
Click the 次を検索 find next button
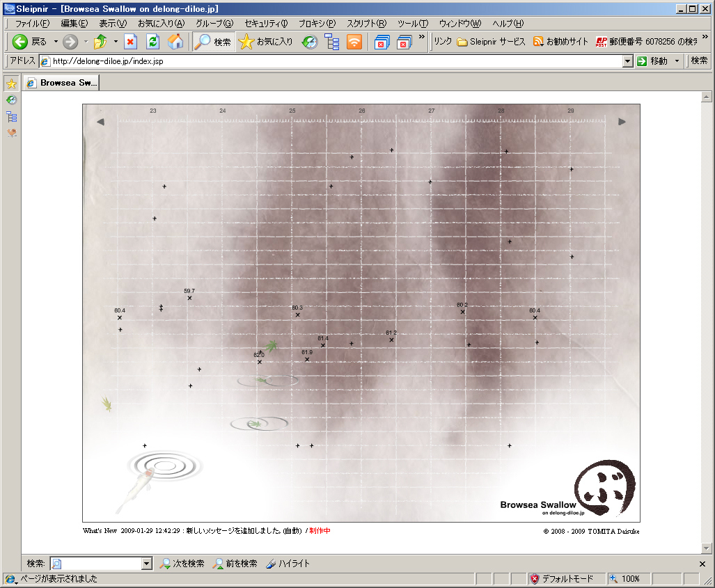coord(182,564)
